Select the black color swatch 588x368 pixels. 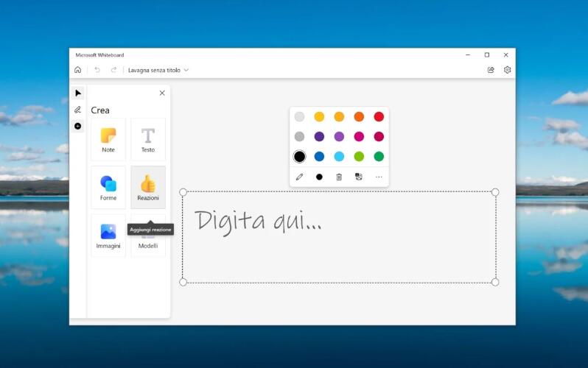299,156
